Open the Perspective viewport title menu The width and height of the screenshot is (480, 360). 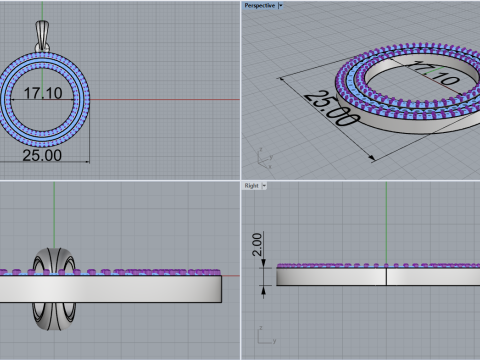260,5
